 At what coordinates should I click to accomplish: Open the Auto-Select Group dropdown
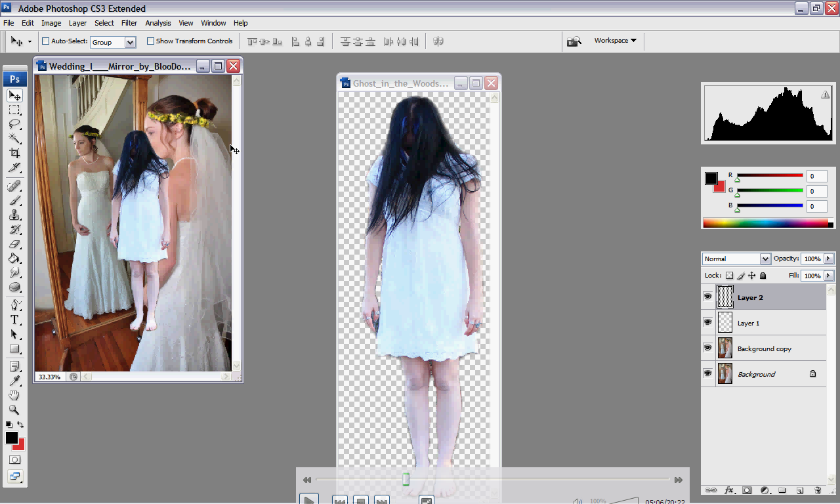130,42
